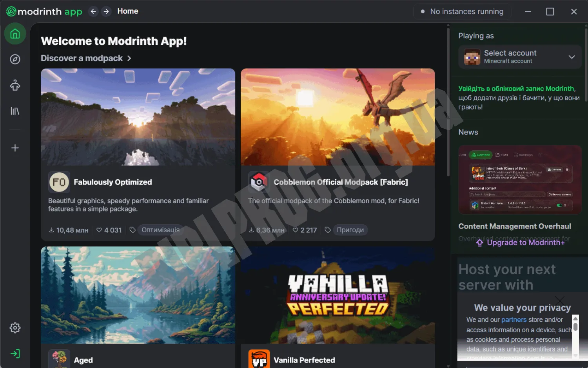
Task: Click the sign-in arrow icon at the sidebar bottom
Action: (15, 353)
